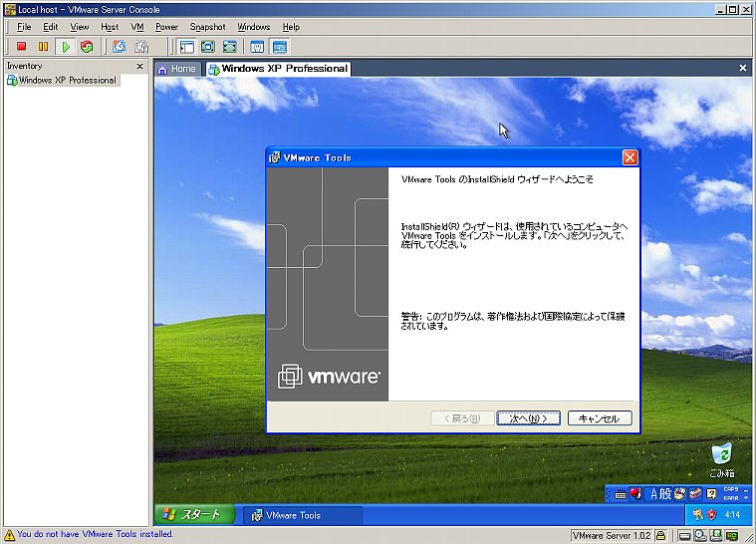Screen dimensions: 756x544
Task: Open the Help menu
Action: click(291, 27)
